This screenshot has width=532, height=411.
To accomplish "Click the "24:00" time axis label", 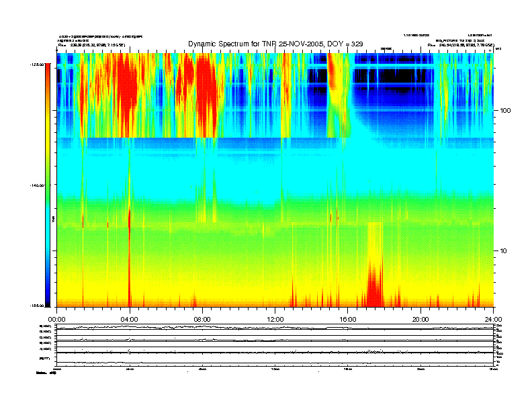I will pos(493,320).
